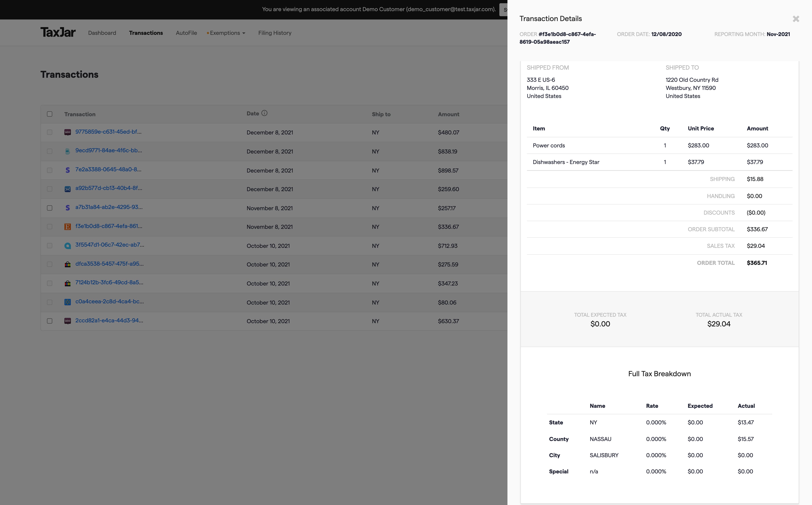Check the box for transaction 2ccd82a1
This screenshot has height=505, width=812.
[49, 321]
